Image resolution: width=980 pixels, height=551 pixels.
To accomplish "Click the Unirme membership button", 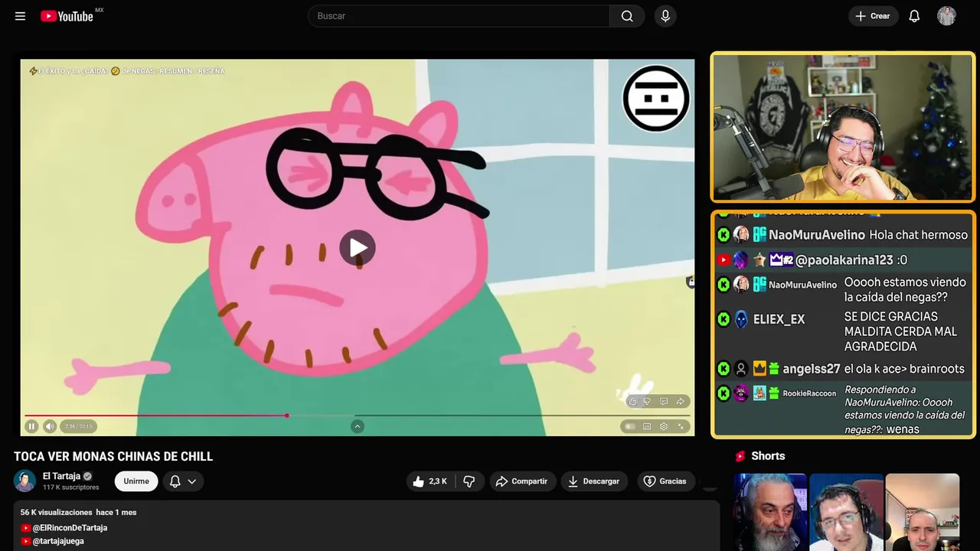I will click(136, 481).
